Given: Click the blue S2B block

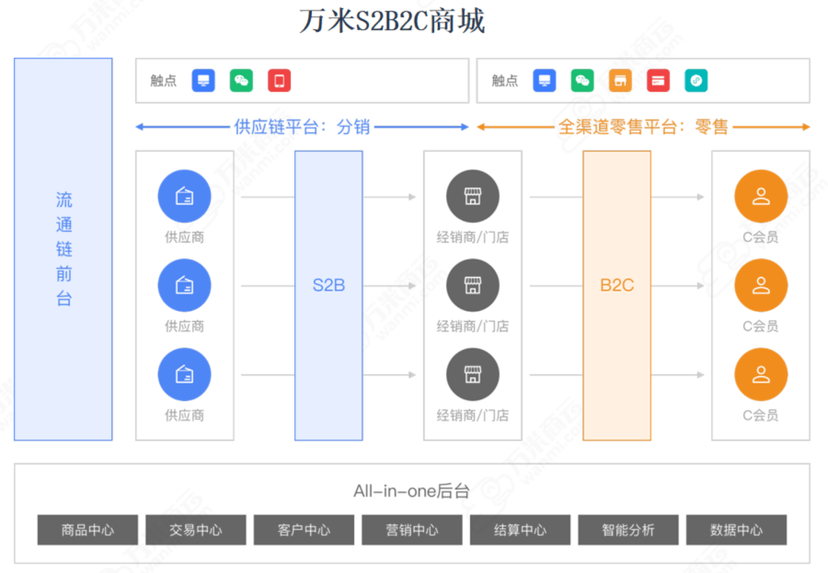Looking at the screenshot, I should coord(328,296).
